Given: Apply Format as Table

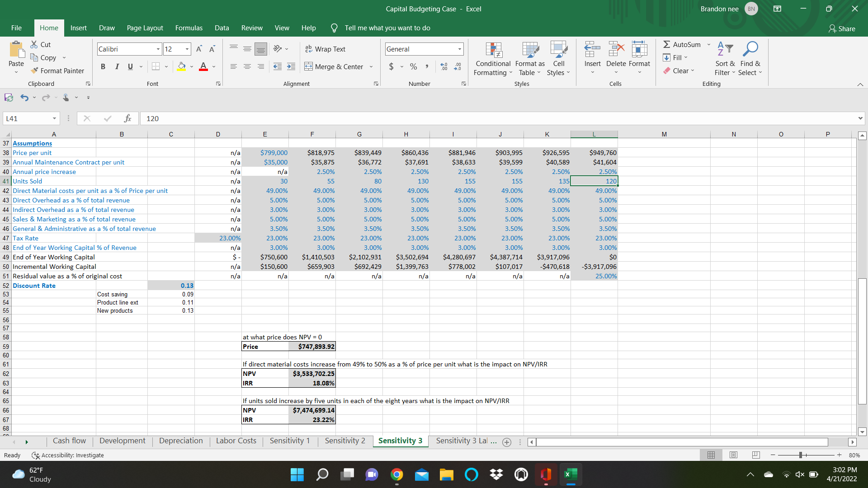Looking at the screenshot, I should [529, 58].
